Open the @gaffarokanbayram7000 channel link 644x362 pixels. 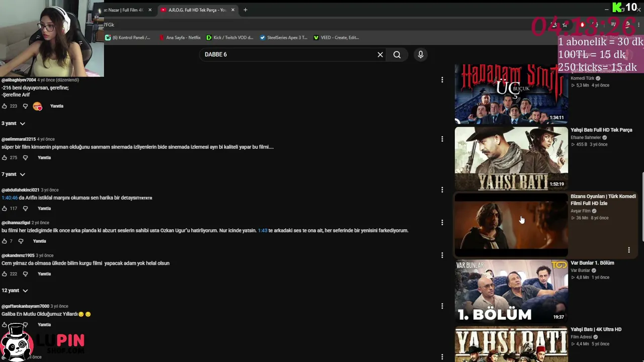[25, 306]
